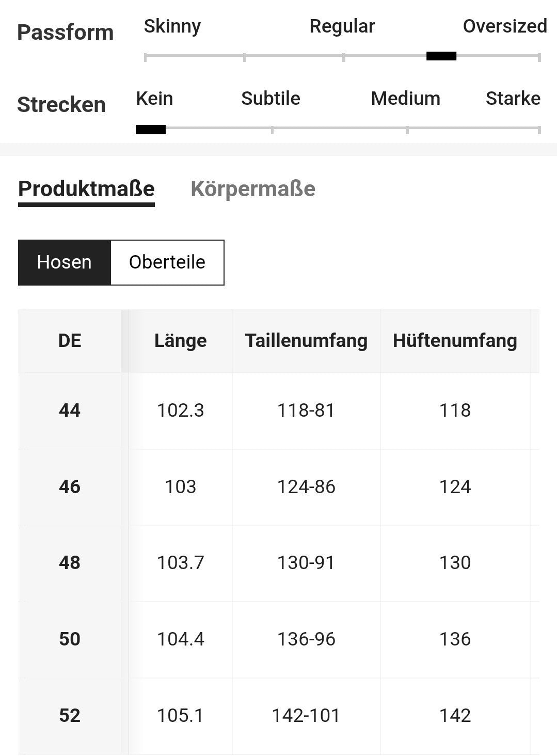Viewport: 557px width, 756px height.
Task: Click the DE column header
Action: tap(70, 341)
